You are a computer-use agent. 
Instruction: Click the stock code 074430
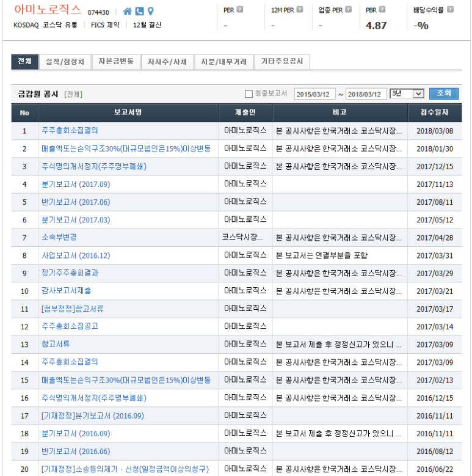(x=98, y=12)
